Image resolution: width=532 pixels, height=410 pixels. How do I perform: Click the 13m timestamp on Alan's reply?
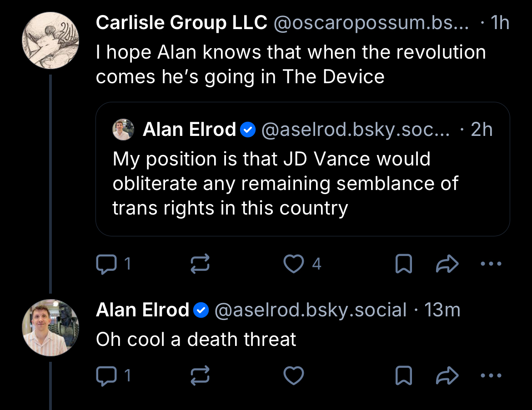[442, 310]
